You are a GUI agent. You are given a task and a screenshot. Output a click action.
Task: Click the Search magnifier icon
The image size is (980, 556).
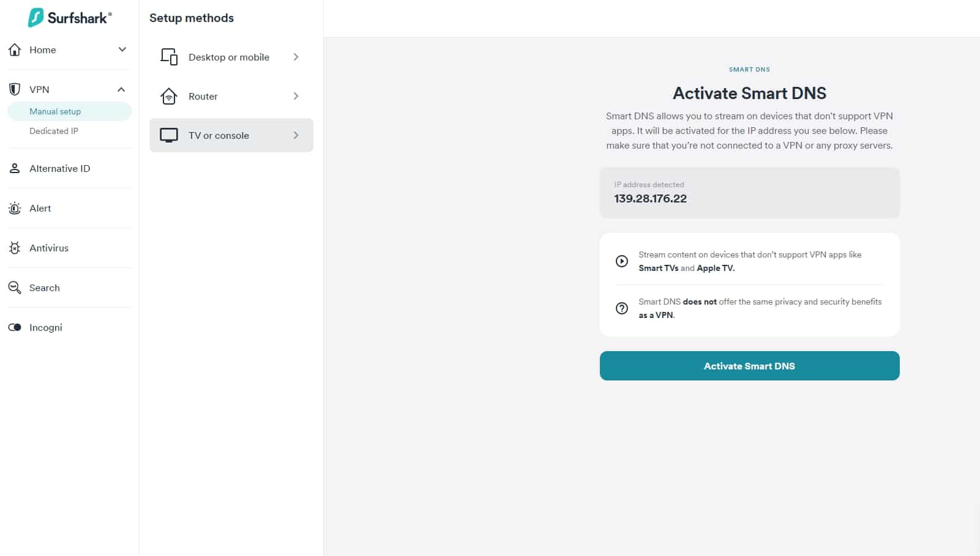15,287
